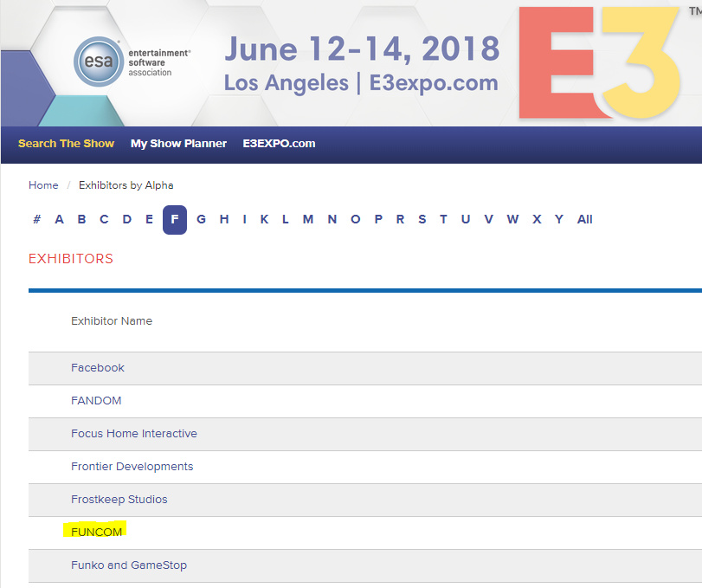Filter exhibitors by letter S
Image resolution: width=702 pixels, height=588 pixels.
coord(422,219)
